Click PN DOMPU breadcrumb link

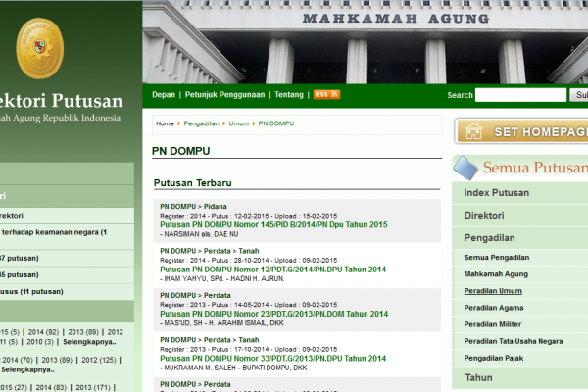(x=276, y=123)
